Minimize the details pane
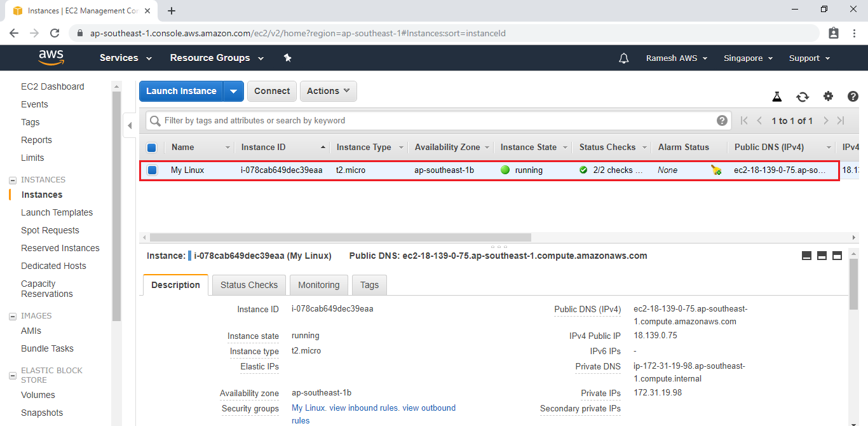This screenshot has width=868, height=426. [806, 256]
